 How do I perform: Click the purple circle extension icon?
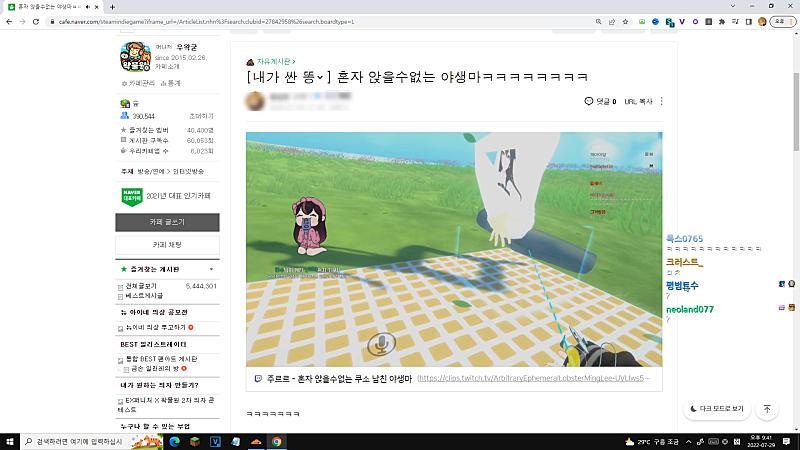[695, 22]
